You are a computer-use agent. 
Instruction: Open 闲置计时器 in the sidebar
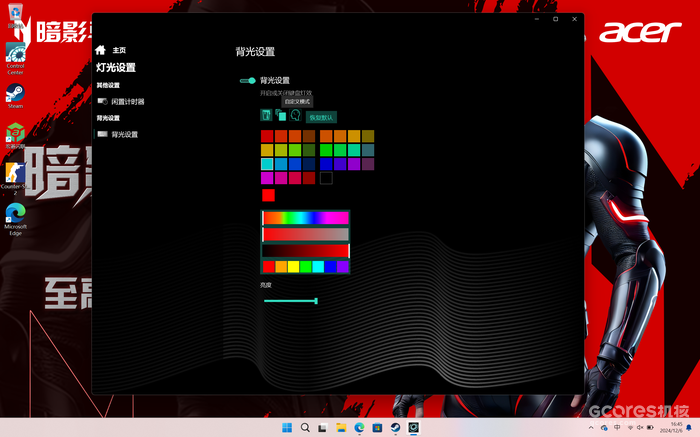click(121, 102)
